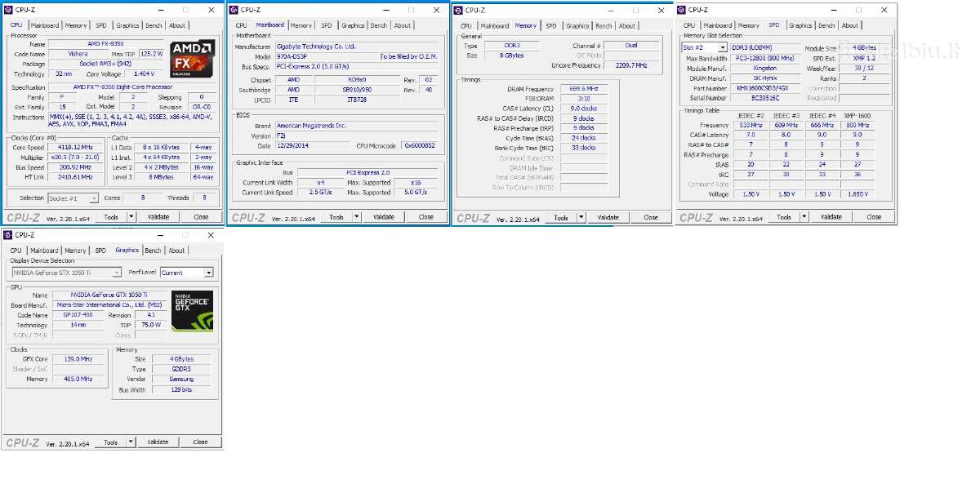
Task: Click the motherboard Model value '970A-DS3P'
Action: (327, 56)
